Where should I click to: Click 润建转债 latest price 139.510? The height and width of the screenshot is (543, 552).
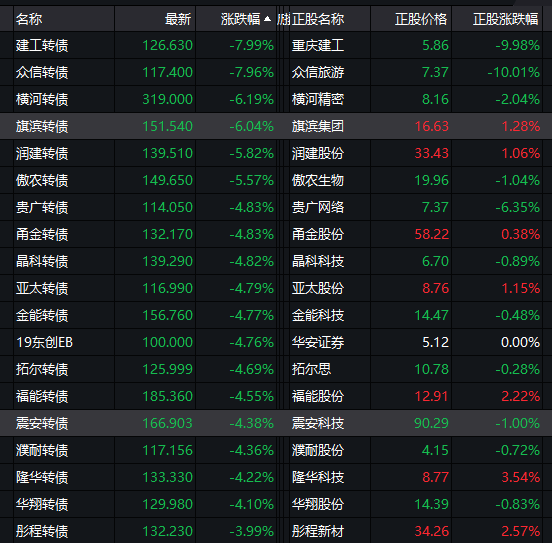[168, 153]
